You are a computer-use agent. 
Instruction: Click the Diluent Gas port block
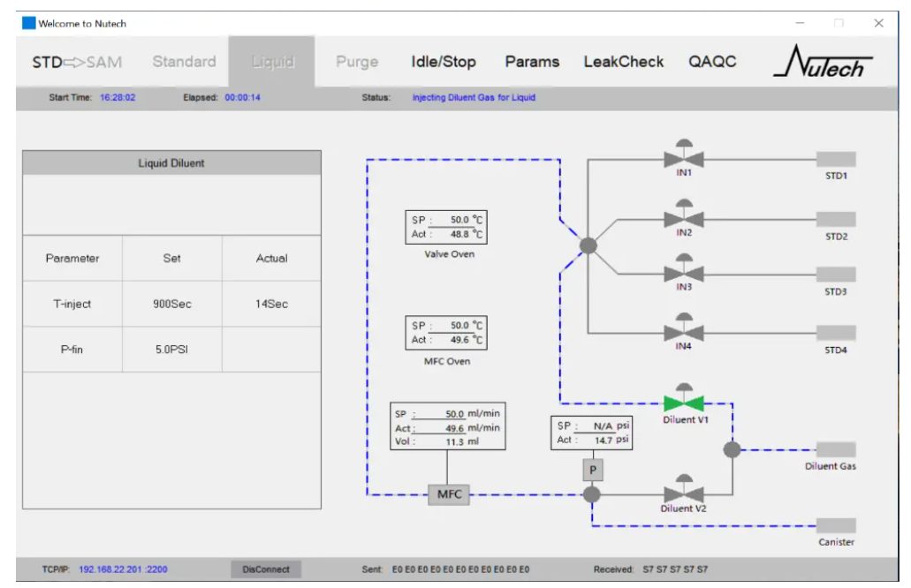click(x=836, y=449)
